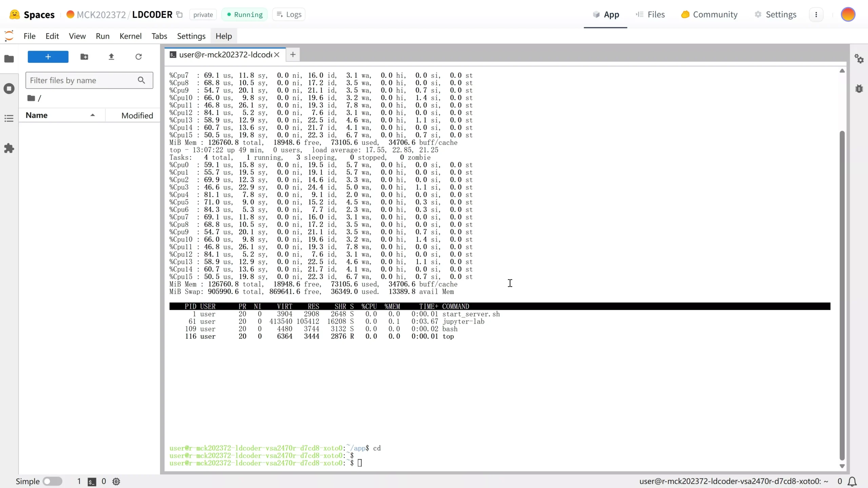The height and width of the screenshot is (488, 868).
Task: Click the Hugging Face Spaces logo
Action: pos(15,14)
